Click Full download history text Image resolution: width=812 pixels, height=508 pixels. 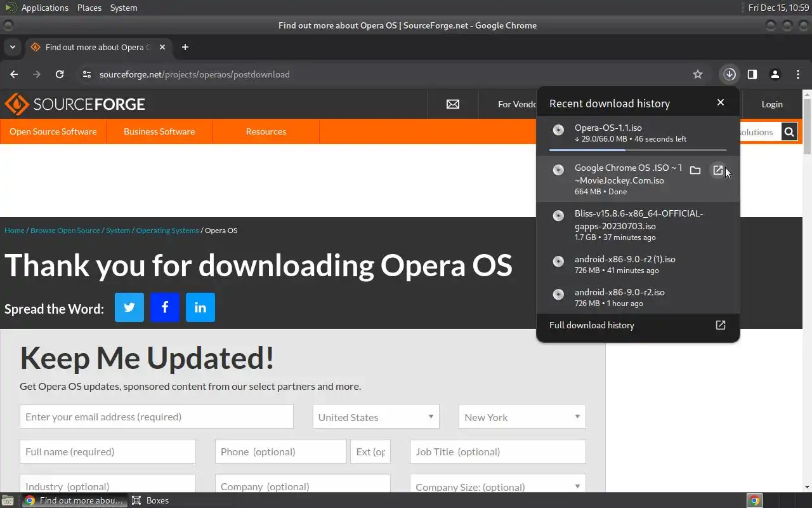click(592, 325)
